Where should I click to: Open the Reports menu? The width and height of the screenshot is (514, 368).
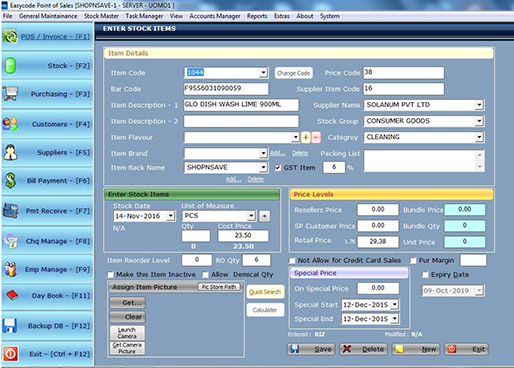tap(257, 16)
